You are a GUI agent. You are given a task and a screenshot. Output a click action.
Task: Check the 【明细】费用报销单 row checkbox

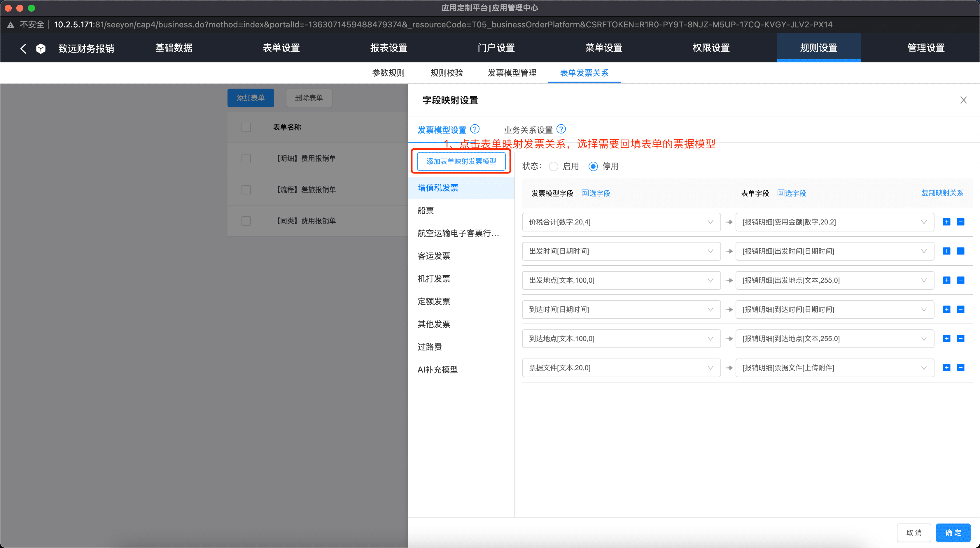[x=246, y=158]
